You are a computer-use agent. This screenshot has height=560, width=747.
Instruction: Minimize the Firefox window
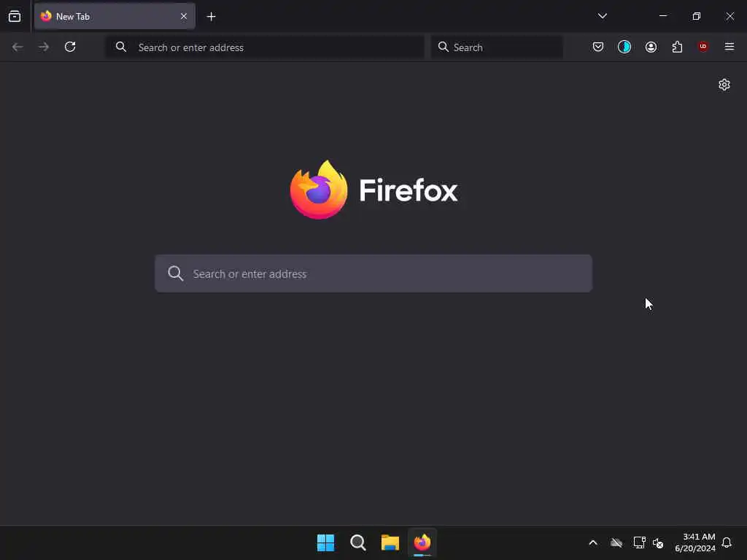point(663,16)
